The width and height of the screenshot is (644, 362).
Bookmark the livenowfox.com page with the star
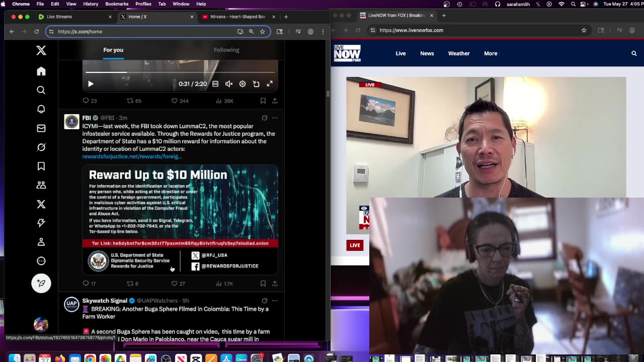584,30
